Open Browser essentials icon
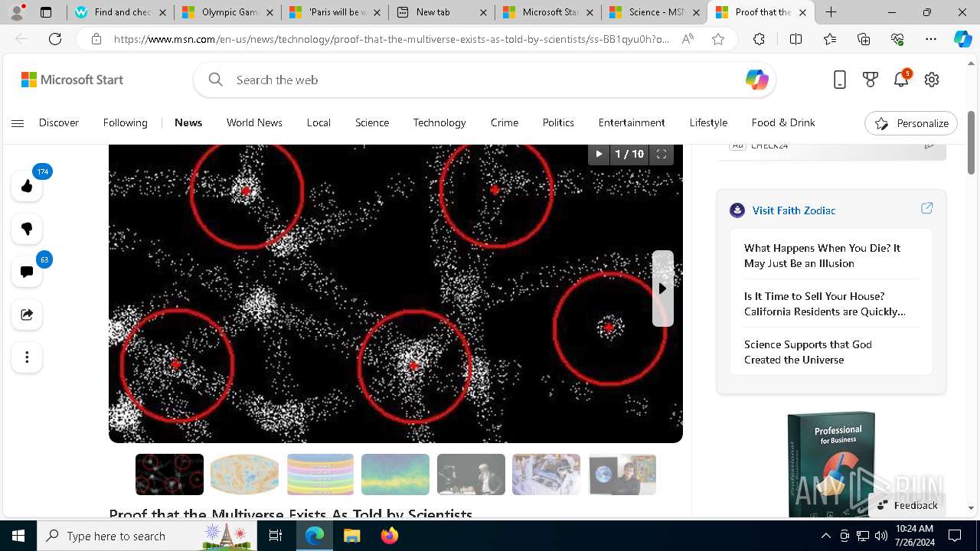980x551 pixels. point(897,39)
